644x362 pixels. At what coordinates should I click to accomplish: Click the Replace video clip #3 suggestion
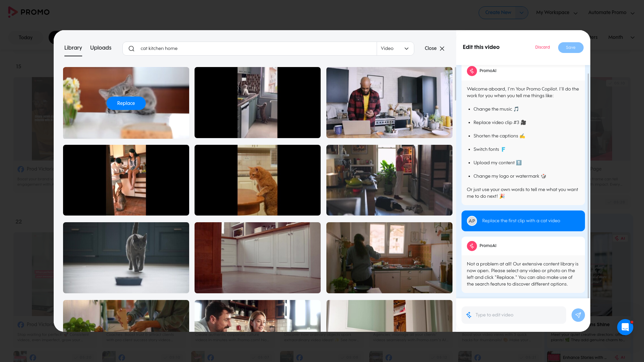[x=499, y=123]
